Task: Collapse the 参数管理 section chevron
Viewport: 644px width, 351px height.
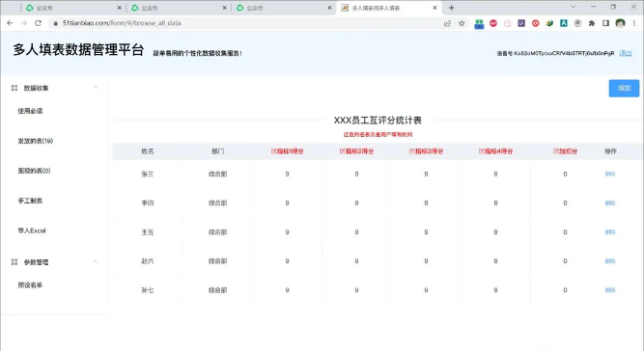Action: pos(96,261)
